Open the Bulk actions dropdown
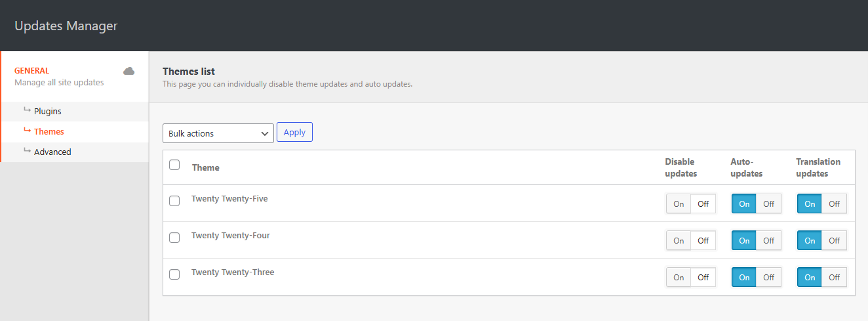The width and height of the screenshot is (868, 321). 218,133
